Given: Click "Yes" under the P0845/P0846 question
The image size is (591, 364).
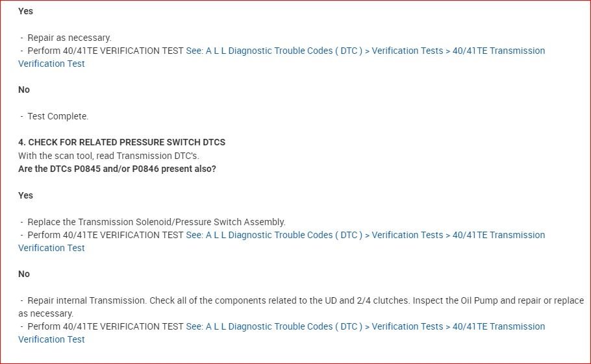Looking at the screenshot, I should coord(25,195).
